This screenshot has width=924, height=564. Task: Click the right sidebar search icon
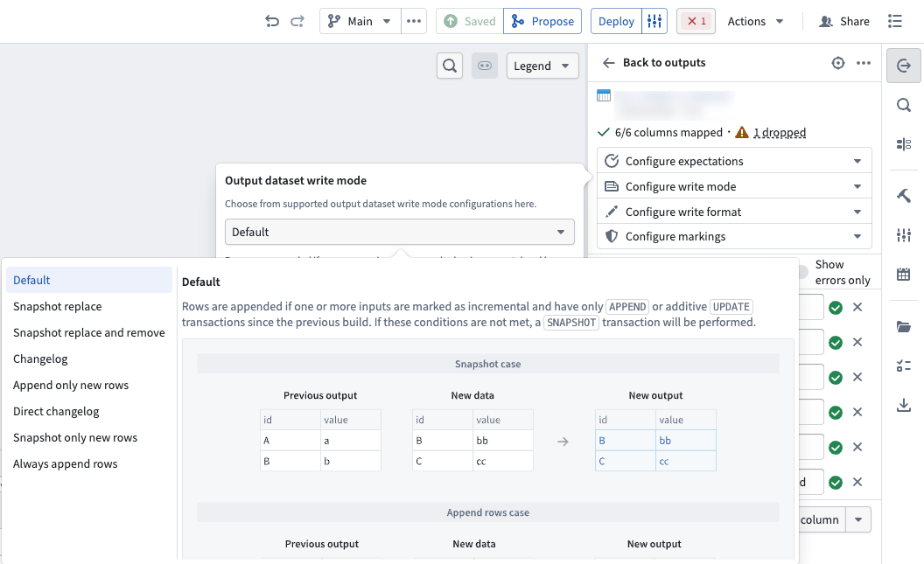pyautogui.click(x=903, y=105)
